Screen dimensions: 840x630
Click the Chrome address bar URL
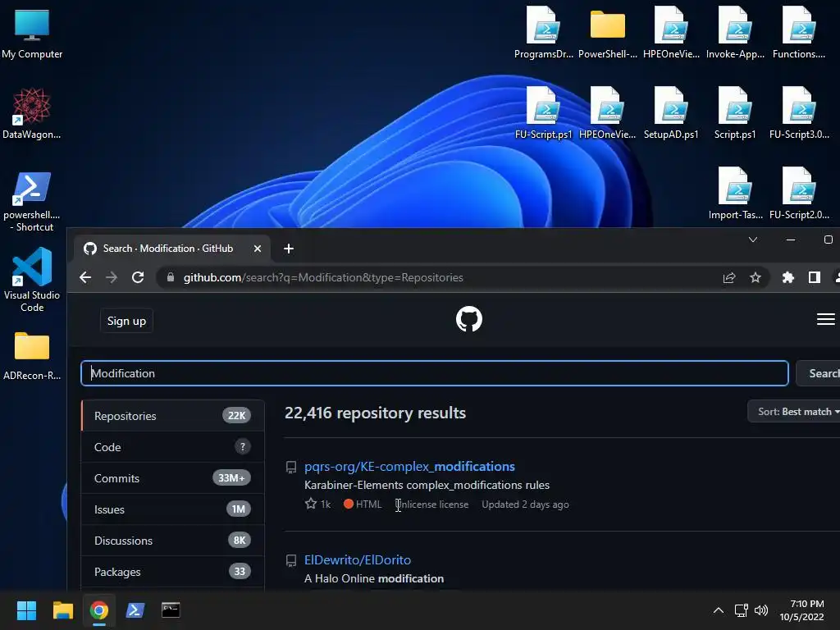[x=323, y=277]
